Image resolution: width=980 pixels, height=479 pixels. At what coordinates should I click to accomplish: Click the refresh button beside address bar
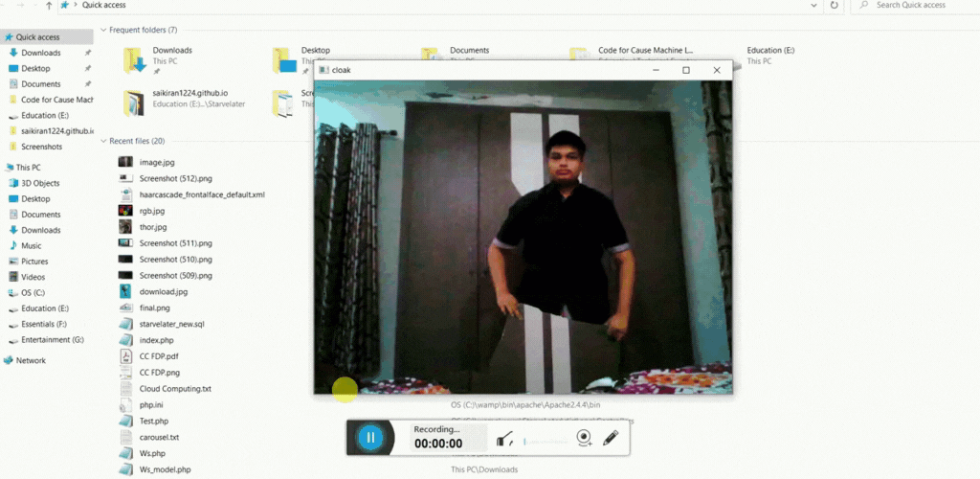(x=835, y=5)
